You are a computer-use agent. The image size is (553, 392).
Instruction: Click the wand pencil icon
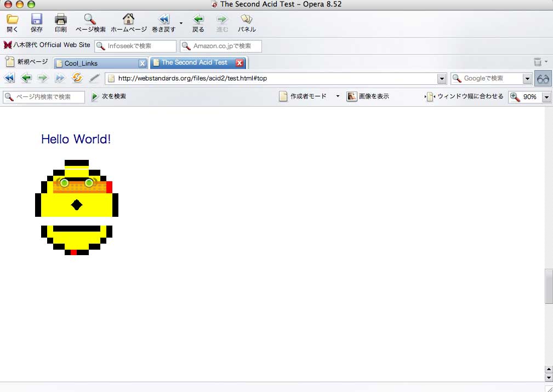click(x=94, y=78)
